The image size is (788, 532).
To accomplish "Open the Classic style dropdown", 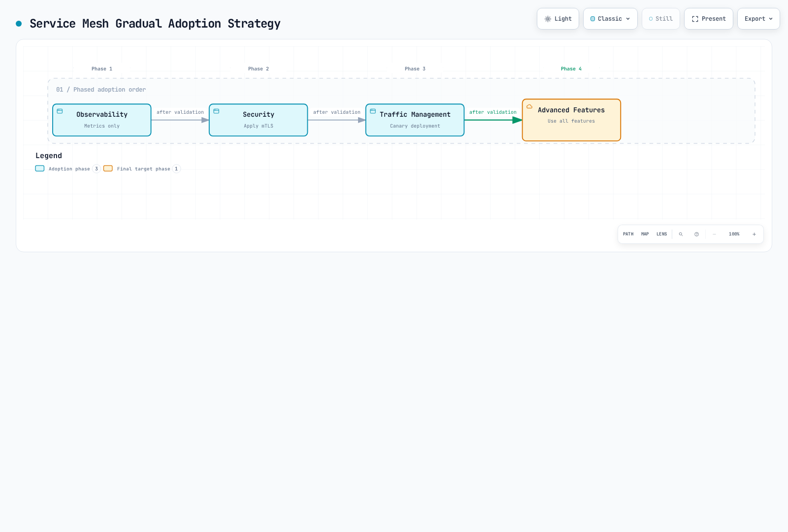I will (x=610, y=19).
